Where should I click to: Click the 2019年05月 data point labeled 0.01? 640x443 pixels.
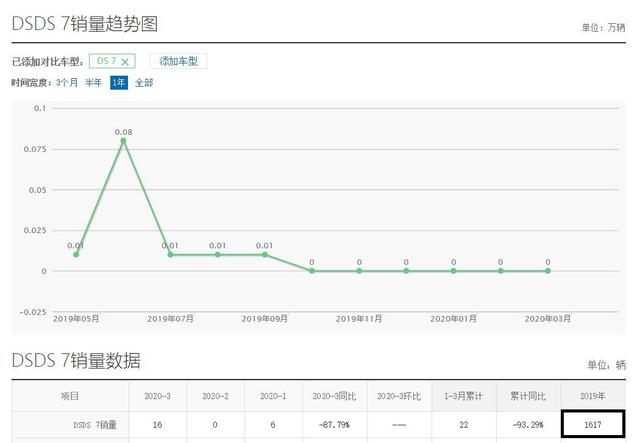point(76,254)
